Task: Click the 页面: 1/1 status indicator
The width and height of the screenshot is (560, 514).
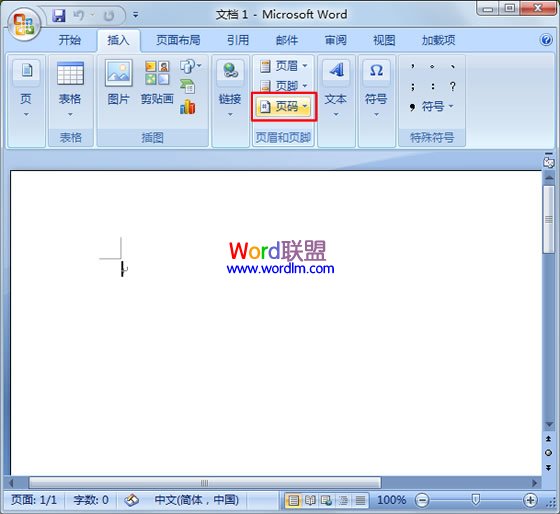Action: 34,500
